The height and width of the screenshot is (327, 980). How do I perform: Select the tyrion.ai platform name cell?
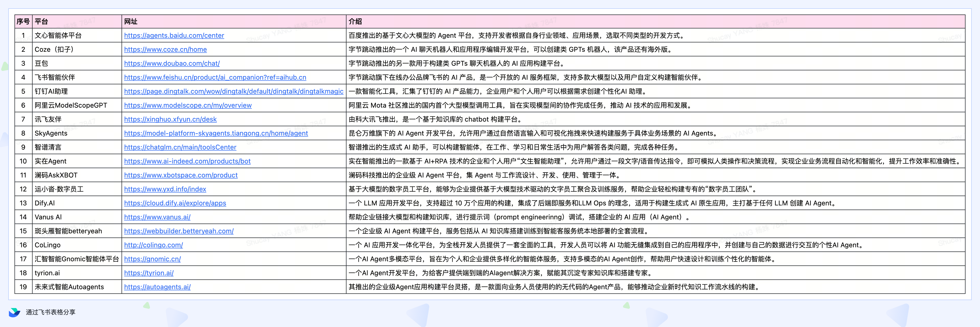tap(77, 273)
